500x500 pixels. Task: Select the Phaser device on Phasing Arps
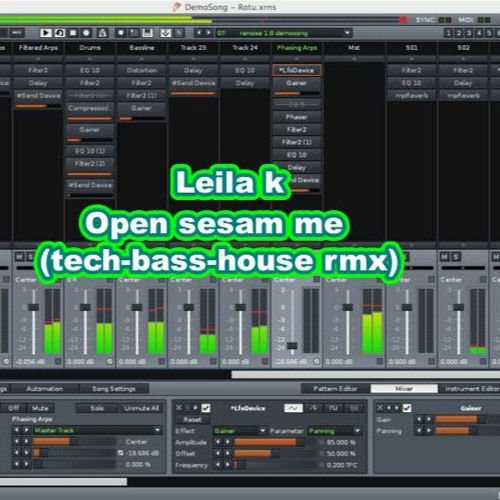point(297,117)
